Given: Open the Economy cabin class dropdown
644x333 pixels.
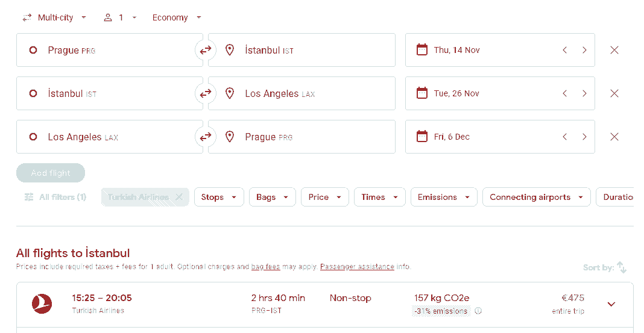Looking at the screenshot, I should tap(177, 17).
